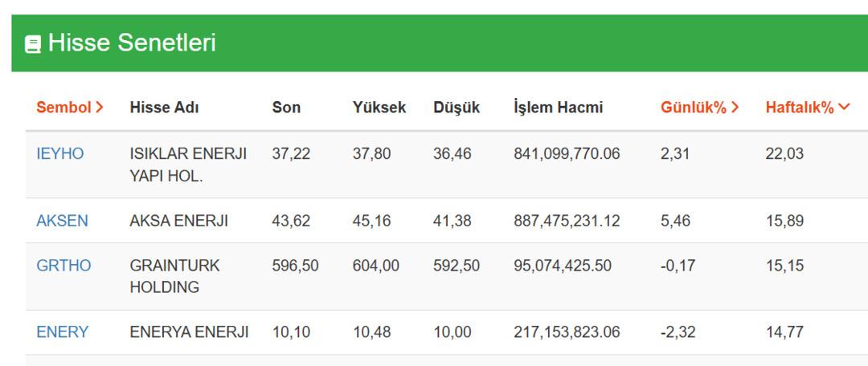
Task: Open the AKSEN stock page
Action: [x=63, y=221]
